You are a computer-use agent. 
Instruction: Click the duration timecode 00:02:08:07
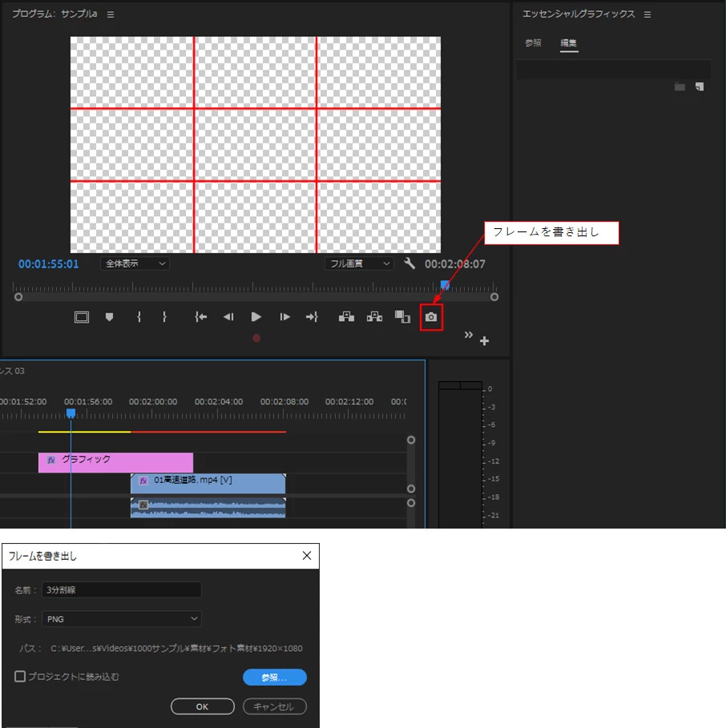(x=454, y=264)
